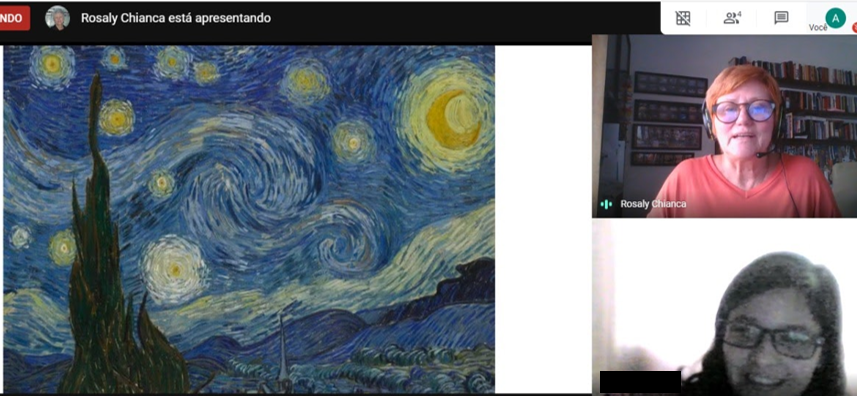This screenshot has width=857, height=396.
Task: Open the meeting chat panel
Action: coord(781,18)
